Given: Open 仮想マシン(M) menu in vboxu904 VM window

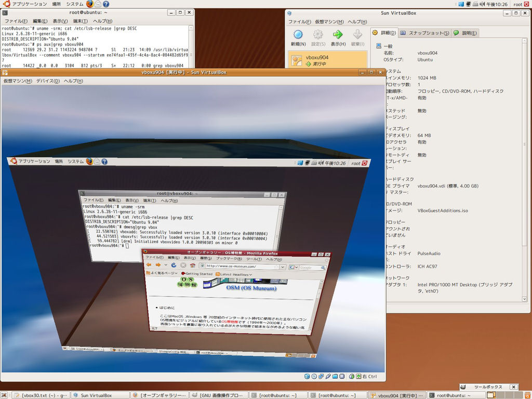Looking at the screenshot, I should tap(18, 81).
